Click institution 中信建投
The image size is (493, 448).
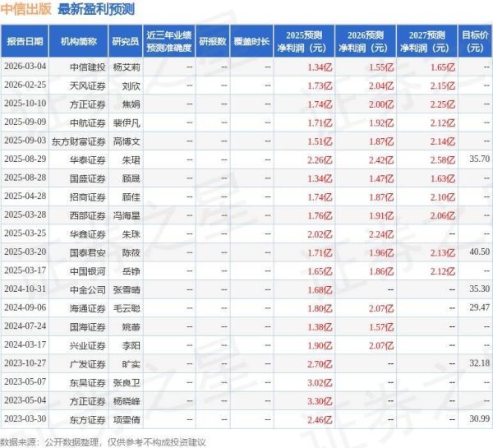click(x=87, y=67)
